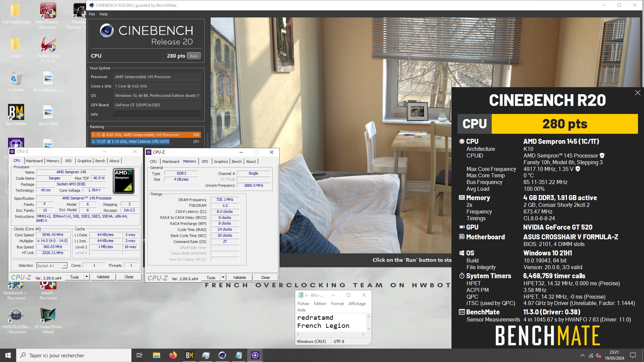This screenshot has width=644, height=362.
Task: Open Cinebench Help menu
Action: pos(104,14)
